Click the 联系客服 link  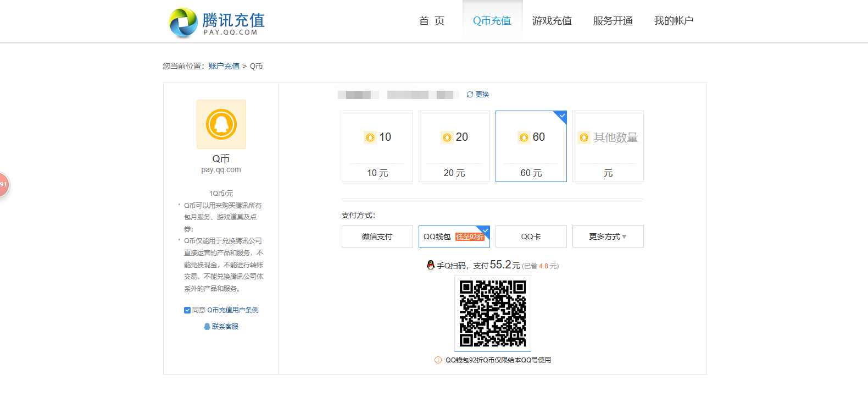[225, 327]
